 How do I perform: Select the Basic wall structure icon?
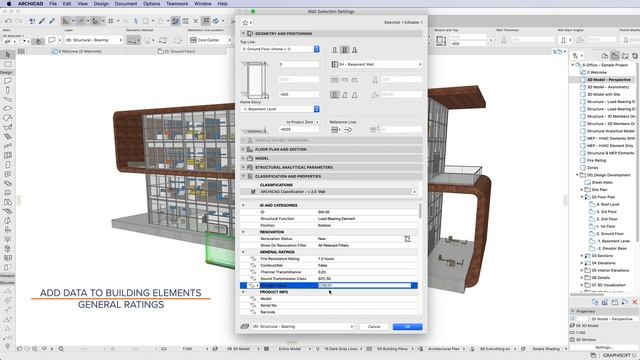click(x=334, y=50)
